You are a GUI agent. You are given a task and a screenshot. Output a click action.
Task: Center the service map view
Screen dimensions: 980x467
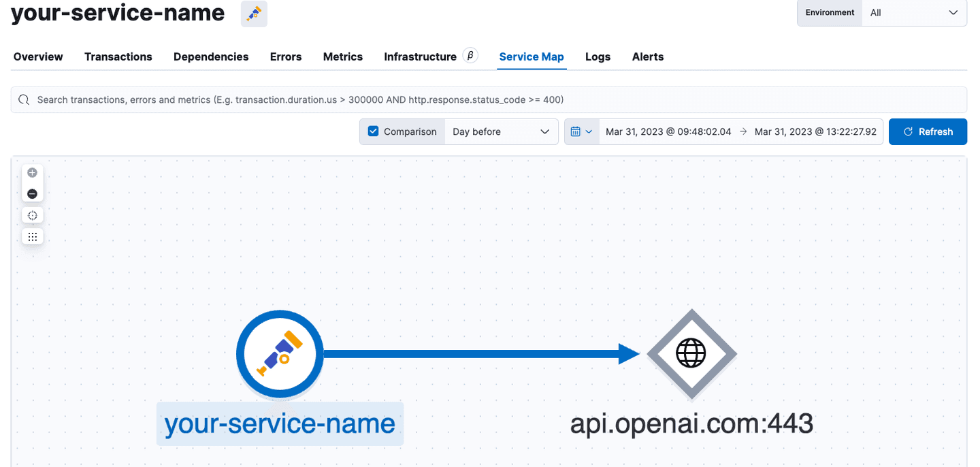pyautogui.click(x=32, y=215)
